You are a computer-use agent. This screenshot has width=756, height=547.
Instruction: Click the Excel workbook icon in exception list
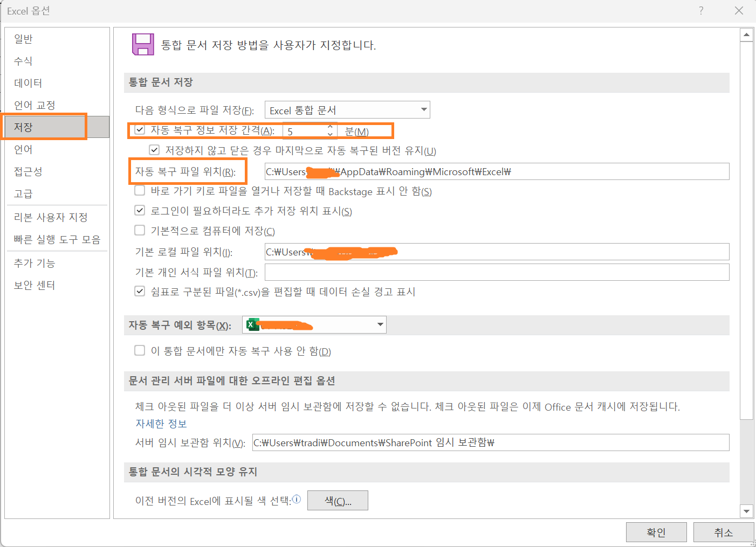pyautogui.click(x=252, y=324)
